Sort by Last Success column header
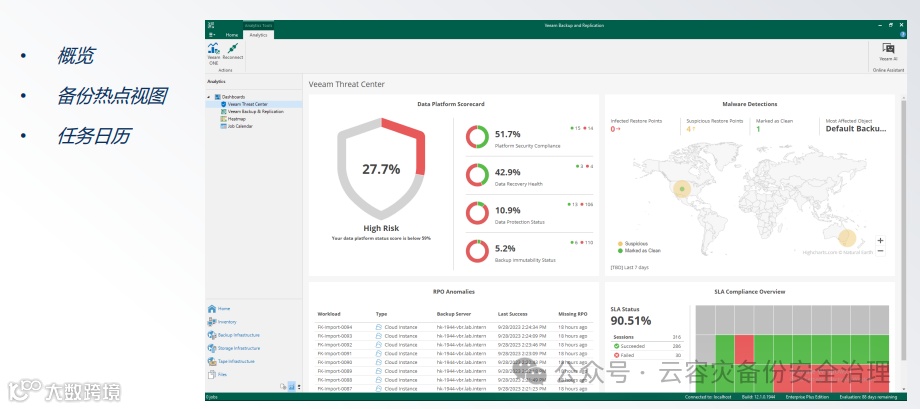Image resolution: width=920 pixels, height=409 pixels. [x=514, y=314]
